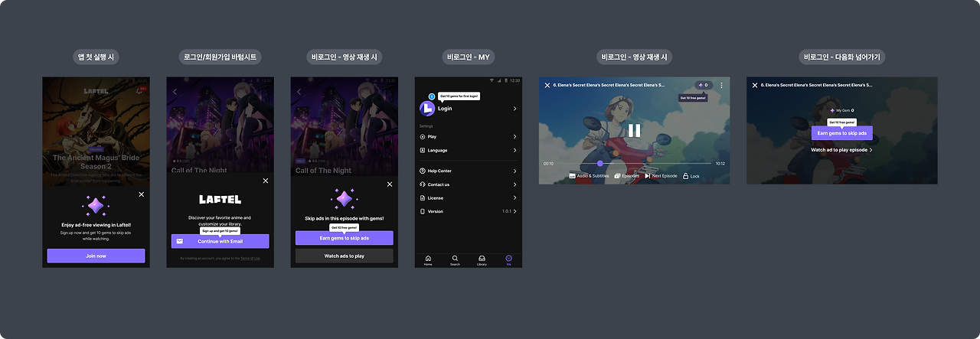
Task: Skip to Next Episode
Action: [x=661, y=176]
